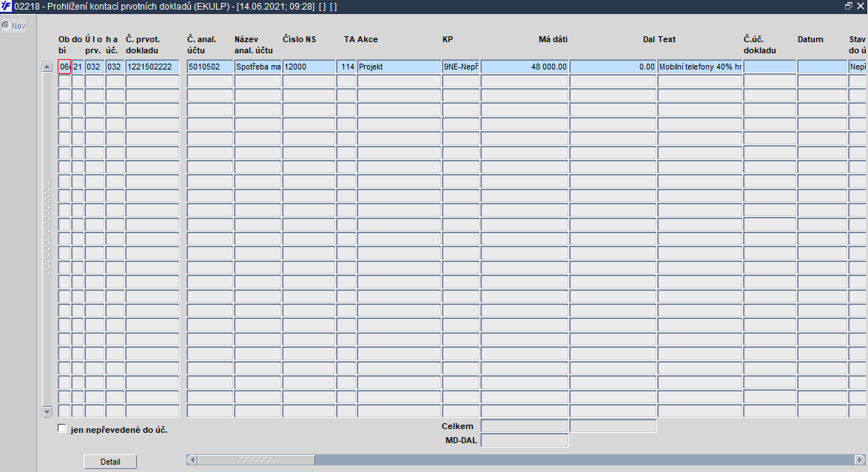Click KP cell '9NE-Nepř'

(x=460, y=67)
